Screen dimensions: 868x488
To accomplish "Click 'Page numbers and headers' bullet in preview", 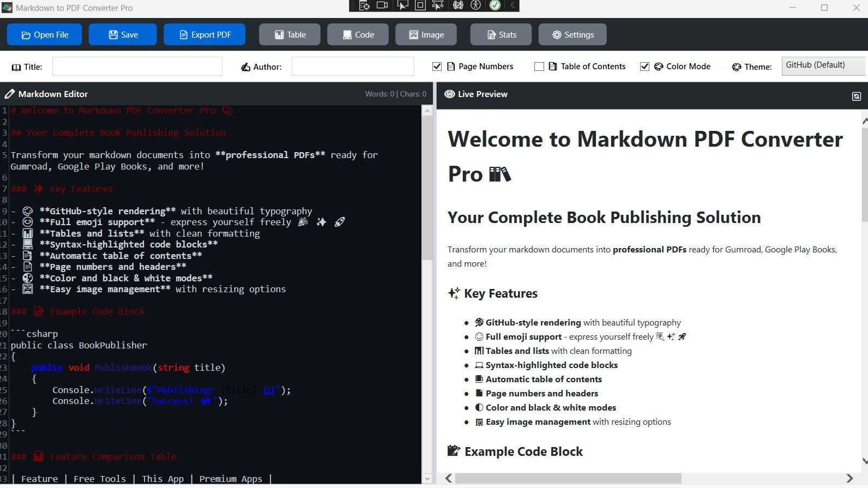I will click(542, 393).
